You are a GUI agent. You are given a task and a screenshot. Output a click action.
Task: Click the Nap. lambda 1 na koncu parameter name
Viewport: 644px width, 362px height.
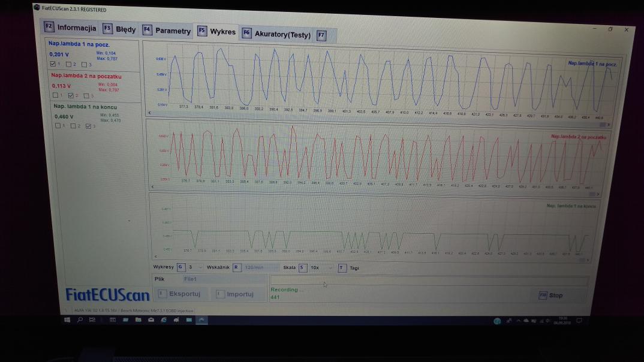click(85, 107)
